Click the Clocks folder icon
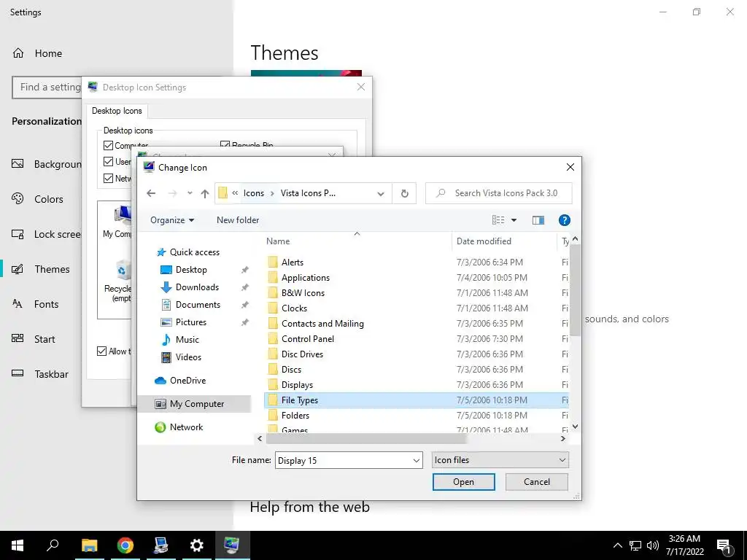This screenshot has width=747, height=560. (273, 308)
